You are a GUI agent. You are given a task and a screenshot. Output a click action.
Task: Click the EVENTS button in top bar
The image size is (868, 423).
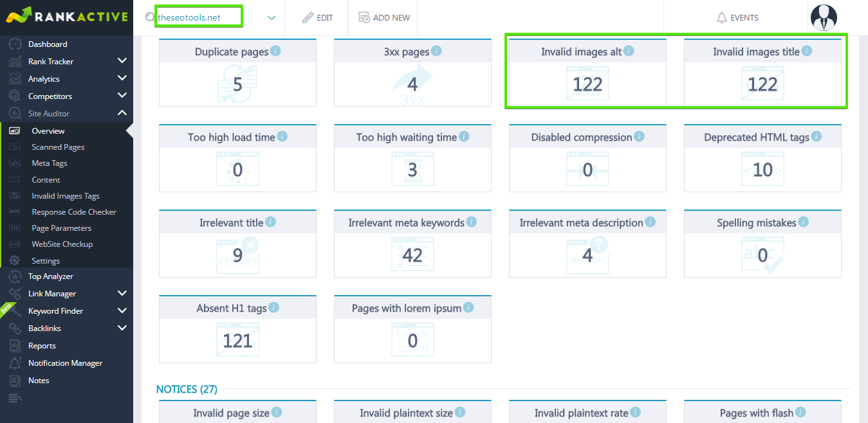click(737, 18)
